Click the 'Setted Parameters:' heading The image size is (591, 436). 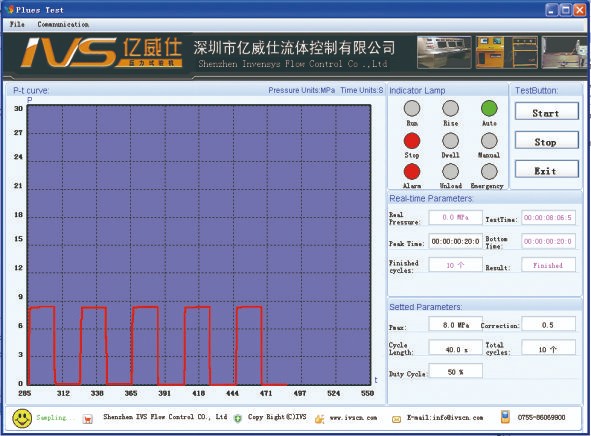pyautogui.click(x=426, y=307)
